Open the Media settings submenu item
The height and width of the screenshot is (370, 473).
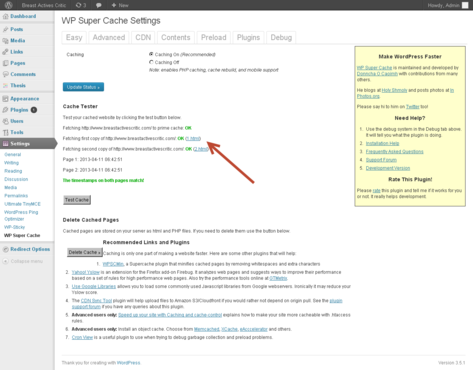tap(10, 188)
